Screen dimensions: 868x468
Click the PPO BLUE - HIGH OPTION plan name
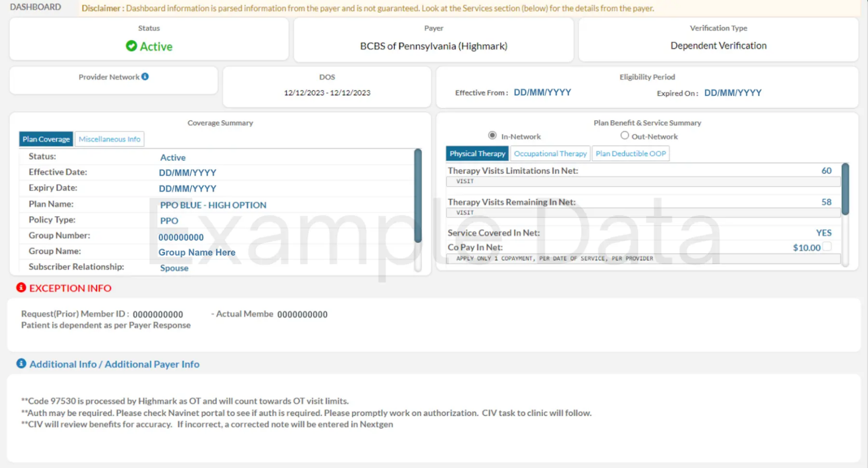click(213, 205)
